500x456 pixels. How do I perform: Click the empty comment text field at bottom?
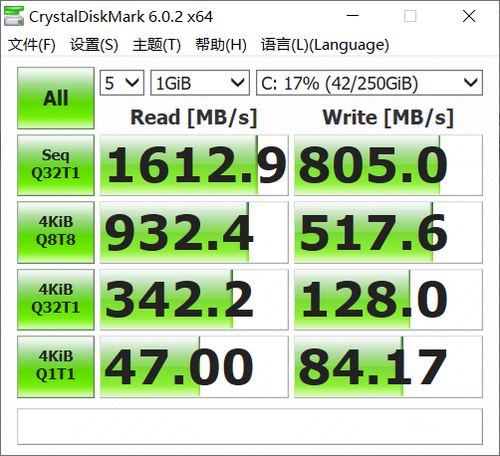(x=250, y=426)
